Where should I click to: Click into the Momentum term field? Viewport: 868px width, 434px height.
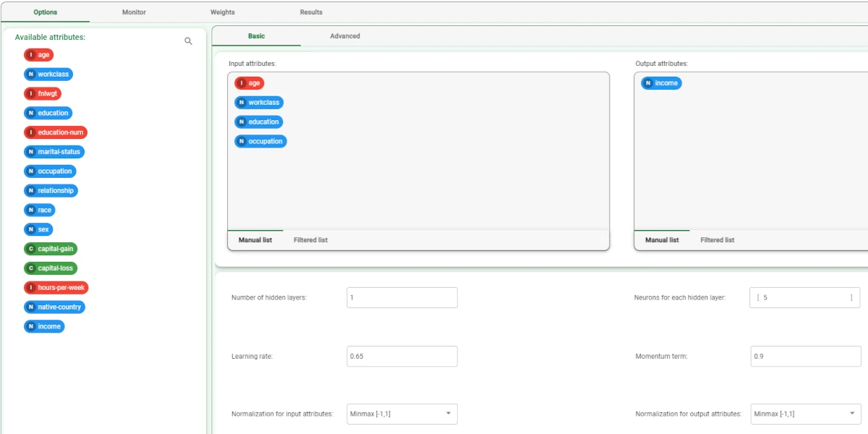point(806,356)
